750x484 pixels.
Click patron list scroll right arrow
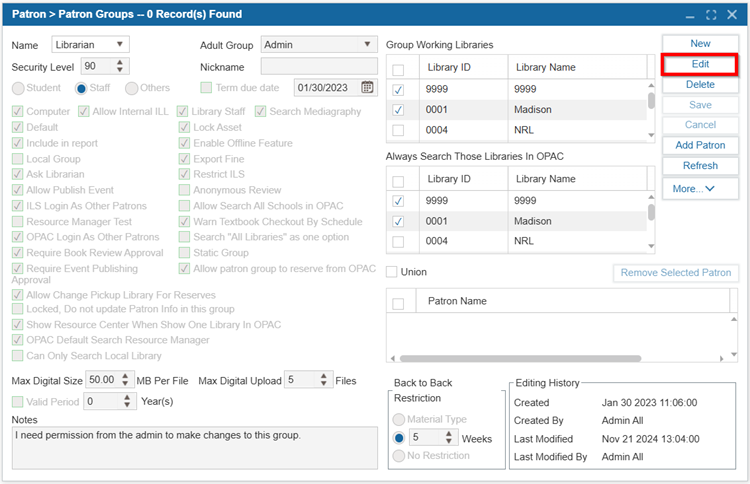click(x=721, y=358)
